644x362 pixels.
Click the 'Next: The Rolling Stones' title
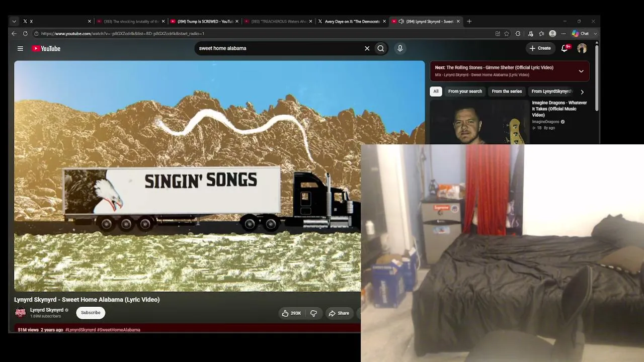494,67
